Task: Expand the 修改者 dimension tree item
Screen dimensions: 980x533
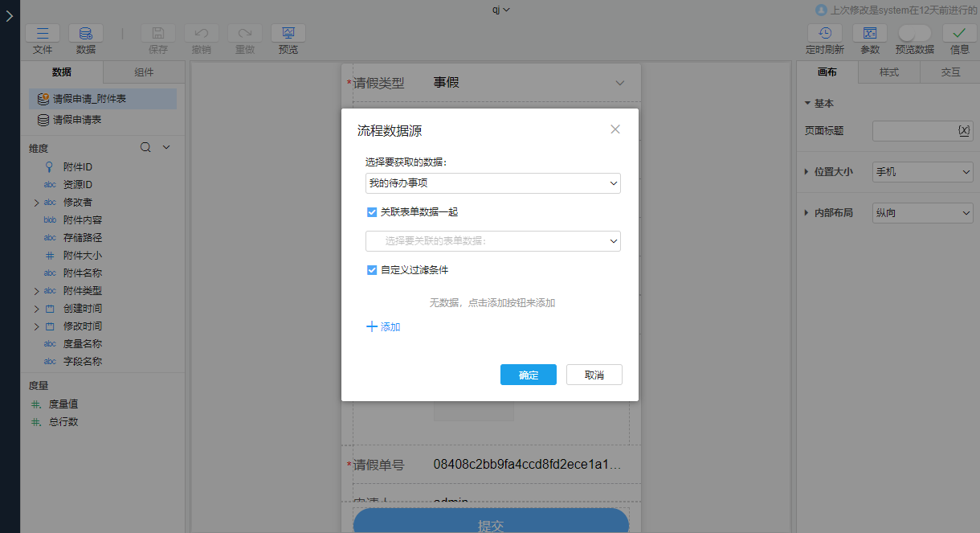Action: [36, 203]
